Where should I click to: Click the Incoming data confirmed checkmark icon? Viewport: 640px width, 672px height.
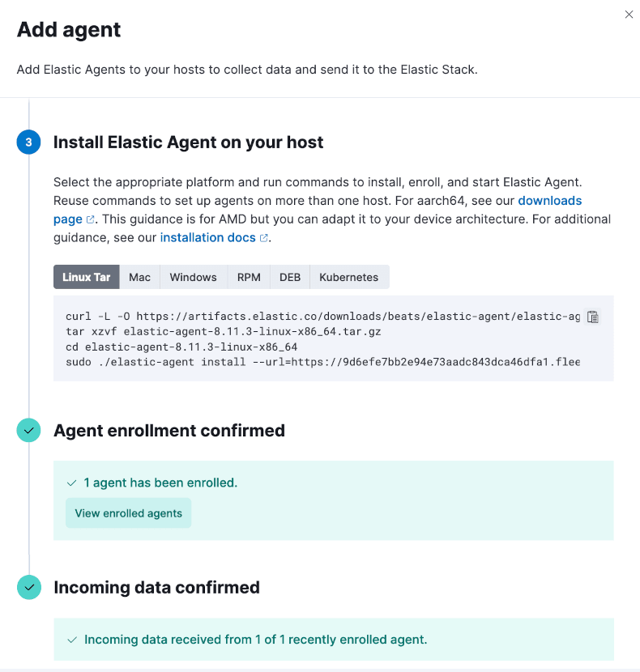coord(29,588)
